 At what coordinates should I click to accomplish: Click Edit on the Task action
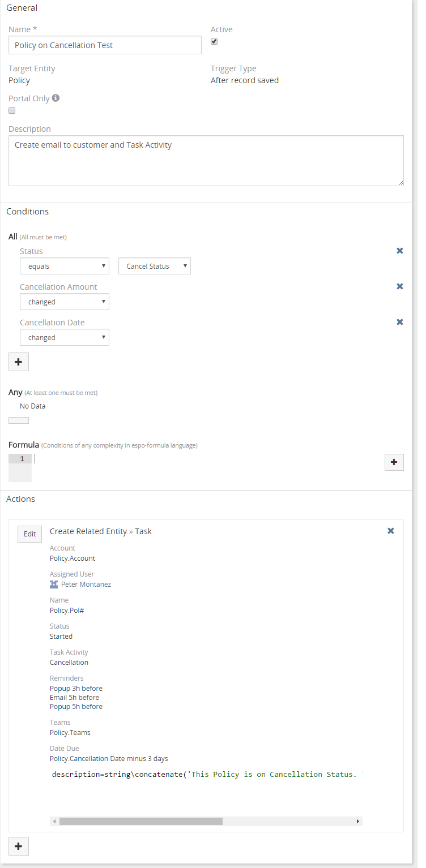tap(30, 534)
